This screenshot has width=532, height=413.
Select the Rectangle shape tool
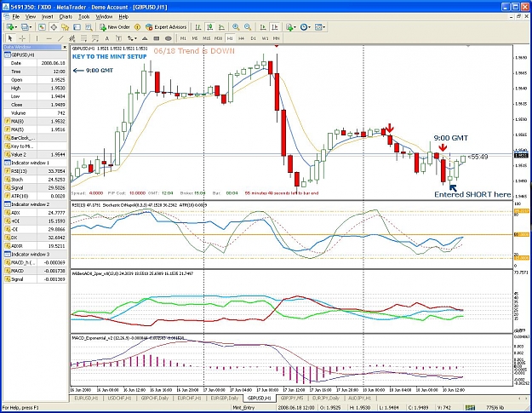pos(157,38)
